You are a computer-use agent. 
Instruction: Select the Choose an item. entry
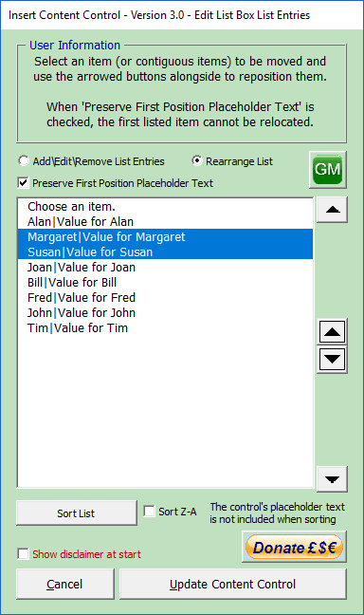tap(165, 207)
